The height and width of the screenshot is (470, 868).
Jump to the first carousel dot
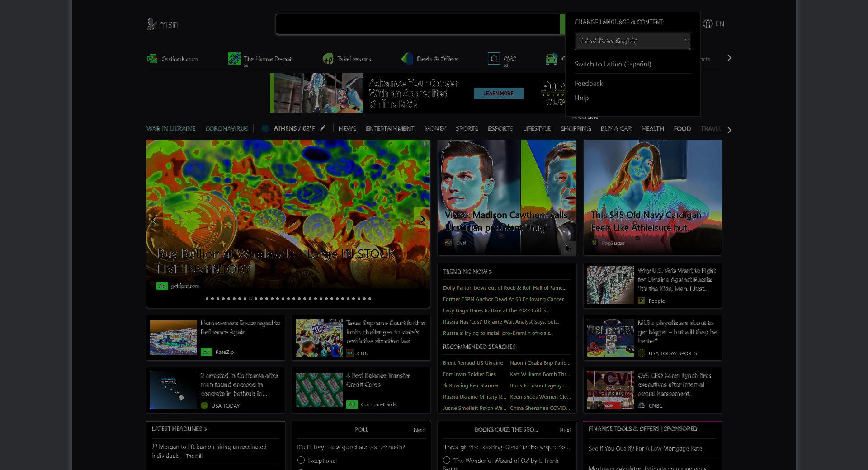[207, 299]
